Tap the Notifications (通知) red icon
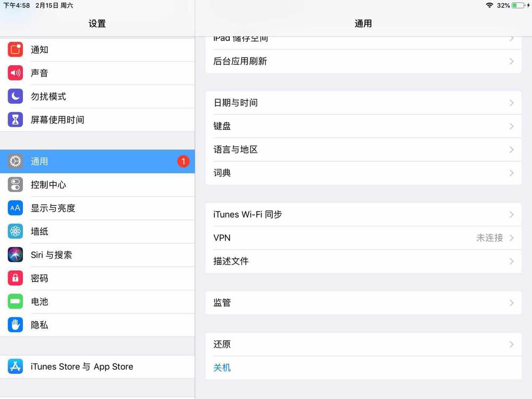Screen dimensions: 532x399 [15, 50]
